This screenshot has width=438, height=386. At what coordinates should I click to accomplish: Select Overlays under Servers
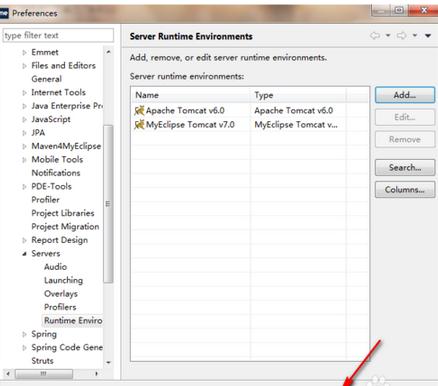point(61,294)
